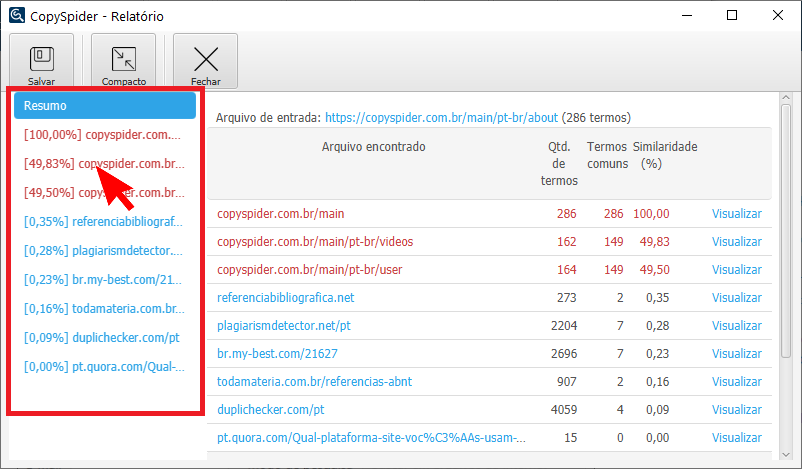802x469 pixels.
Task: Click the vertical scrollbar up arrow
Action: [x=786, y=97]
